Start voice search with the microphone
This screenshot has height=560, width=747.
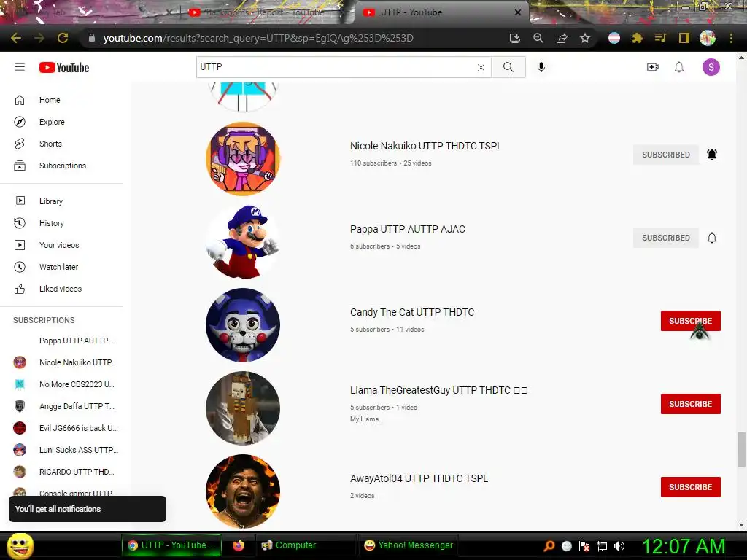coord(541,67)
